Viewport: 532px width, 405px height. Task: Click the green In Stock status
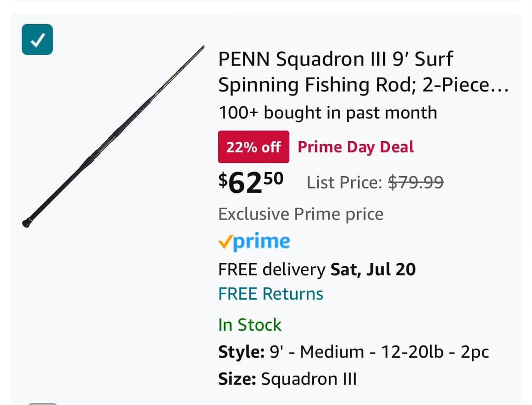click(x=250, y=325)
